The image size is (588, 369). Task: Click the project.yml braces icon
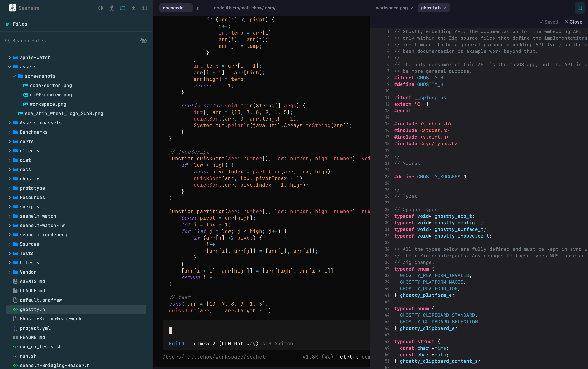click(x=15, y=328)
